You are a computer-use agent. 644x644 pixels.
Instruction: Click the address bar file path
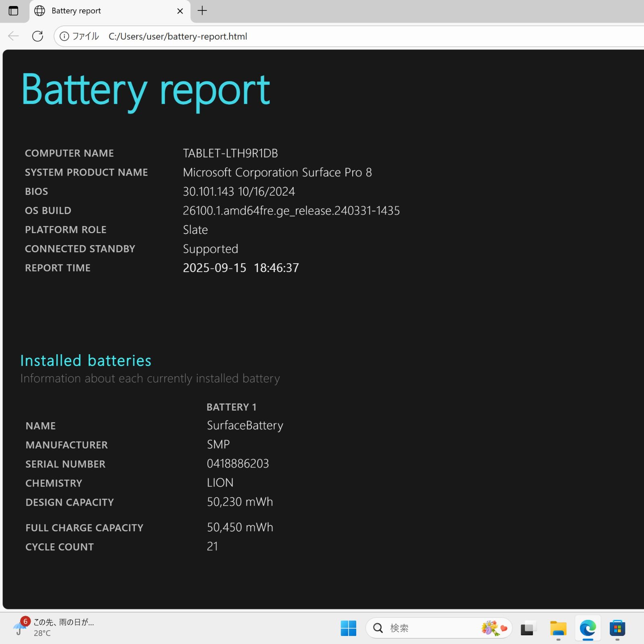pos(178,36)
